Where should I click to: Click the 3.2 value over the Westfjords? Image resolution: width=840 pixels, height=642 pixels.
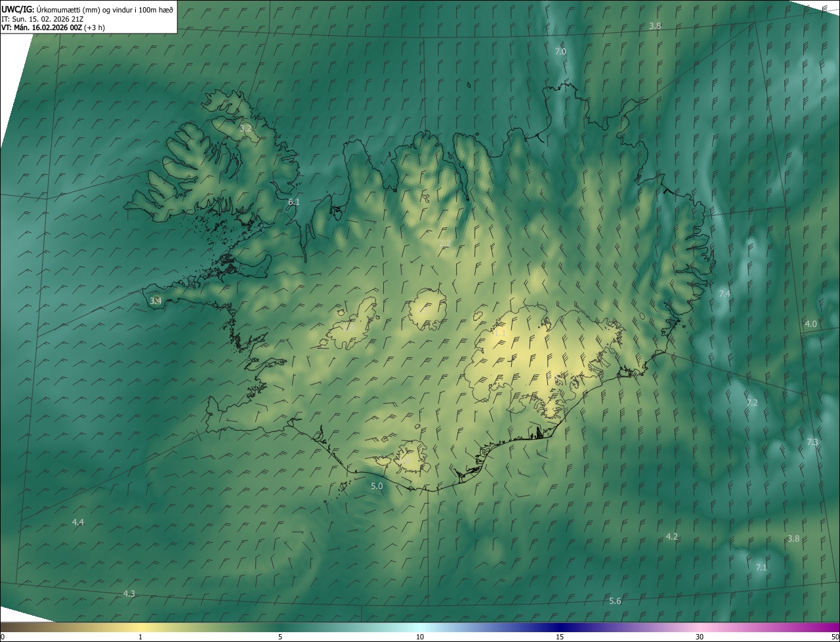pyautogui.click(x=245, y=128)
